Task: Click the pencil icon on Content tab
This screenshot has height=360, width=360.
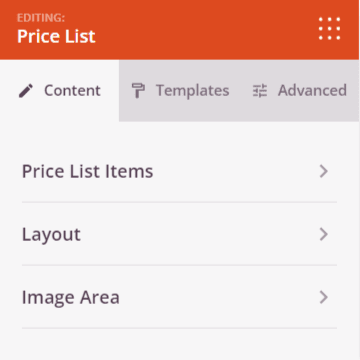Action: click(26, 91)
